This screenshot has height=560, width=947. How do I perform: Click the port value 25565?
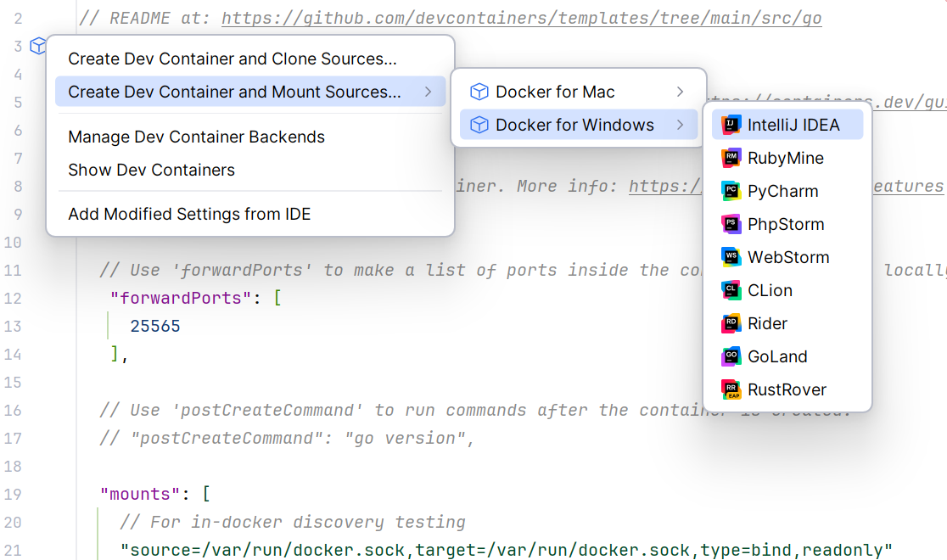pos(155,326)
